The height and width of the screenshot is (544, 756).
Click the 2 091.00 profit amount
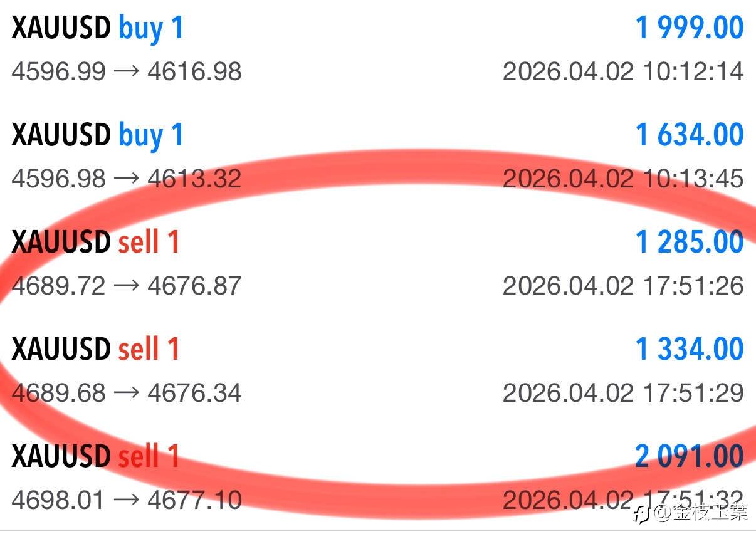689,457
